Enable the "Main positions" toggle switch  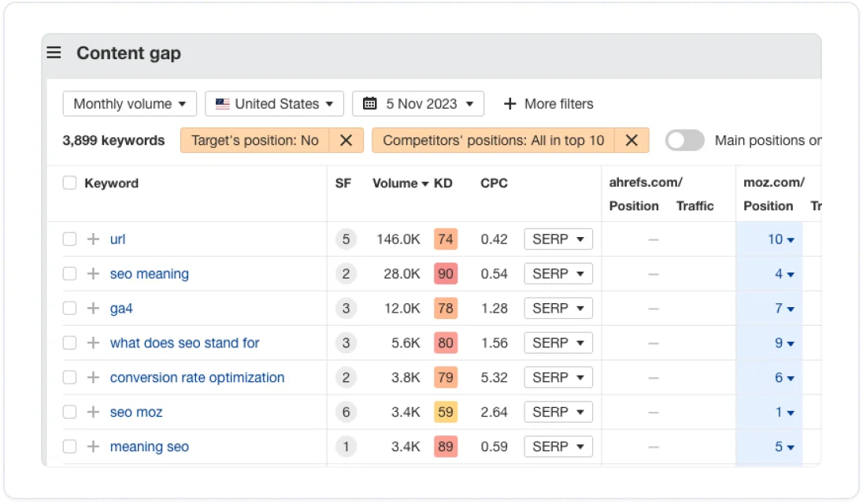684,140
